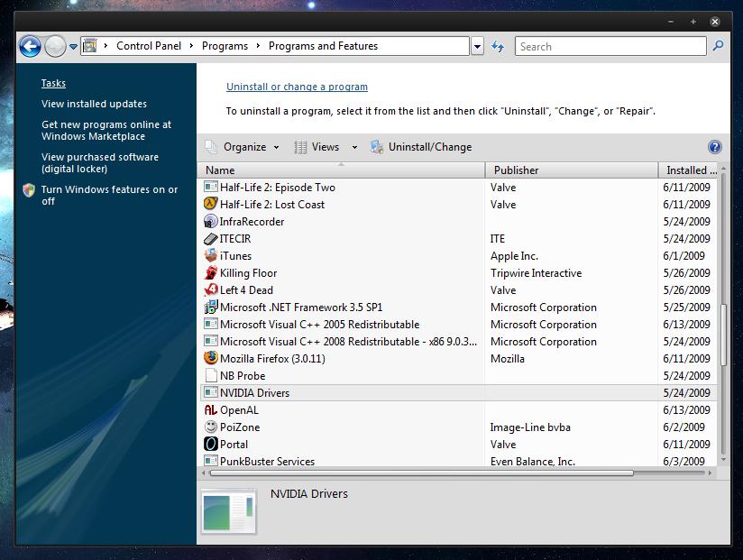Click the scroll up arrow of program list
This screenshot has width=743, height=560.
click(x=723, y=169)
